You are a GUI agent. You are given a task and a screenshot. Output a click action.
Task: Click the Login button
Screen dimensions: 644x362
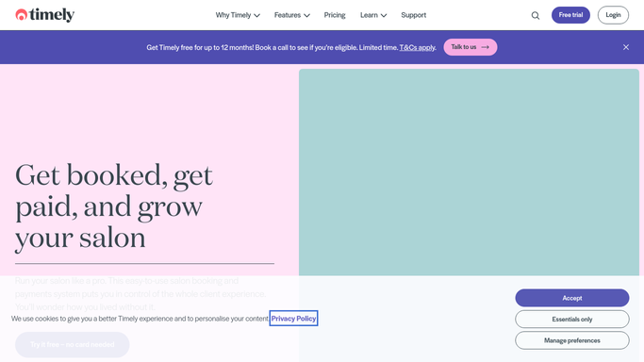click(x=613, y=15)
